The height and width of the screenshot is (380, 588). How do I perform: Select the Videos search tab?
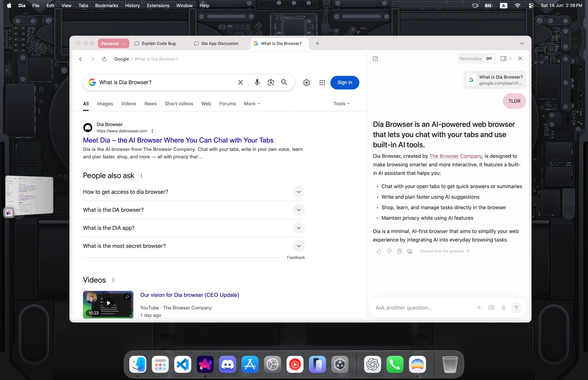pos(129,104)
